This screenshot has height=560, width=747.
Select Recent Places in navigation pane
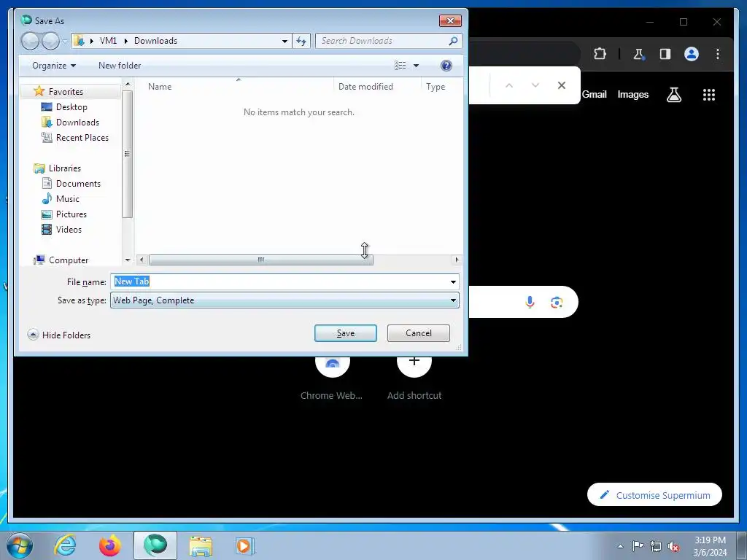click(x=82, y=138)
